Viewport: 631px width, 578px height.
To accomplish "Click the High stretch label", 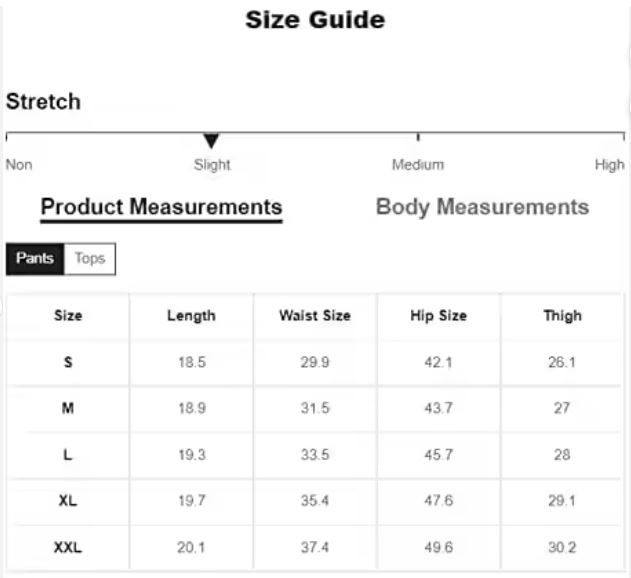I will point(609,165).
